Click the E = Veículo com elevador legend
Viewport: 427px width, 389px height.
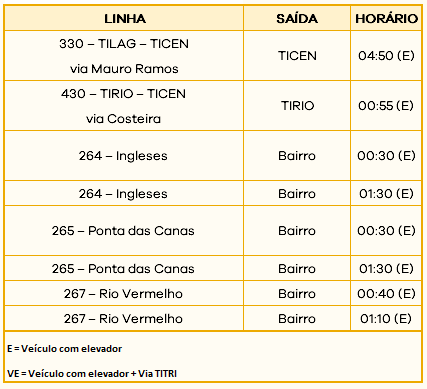(x=65, y=349)
